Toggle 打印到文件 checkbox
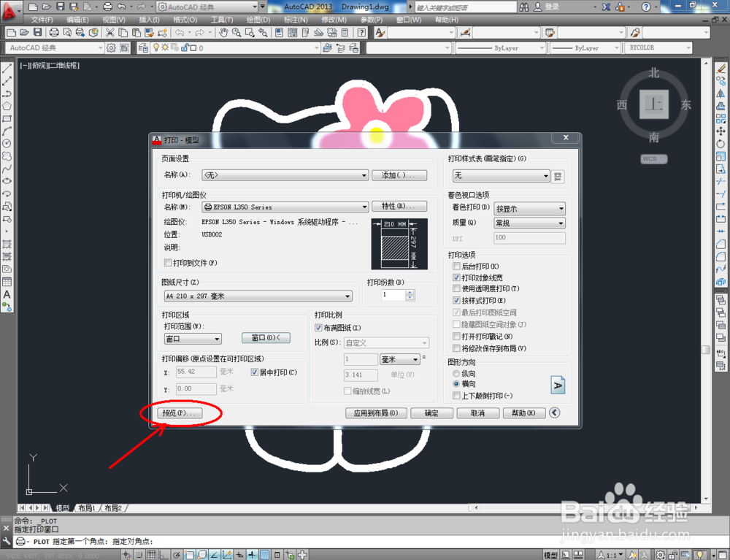 (168, 263)
